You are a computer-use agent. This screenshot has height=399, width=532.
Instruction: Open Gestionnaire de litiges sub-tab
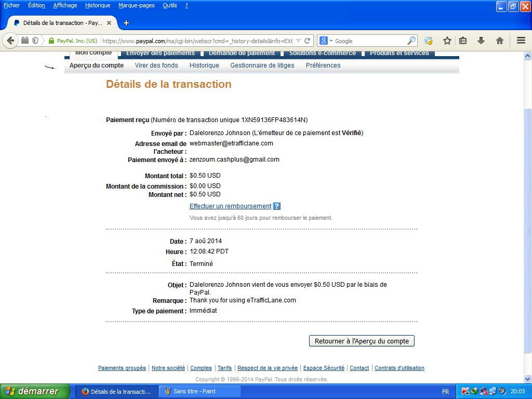click(x=262, y=65)
